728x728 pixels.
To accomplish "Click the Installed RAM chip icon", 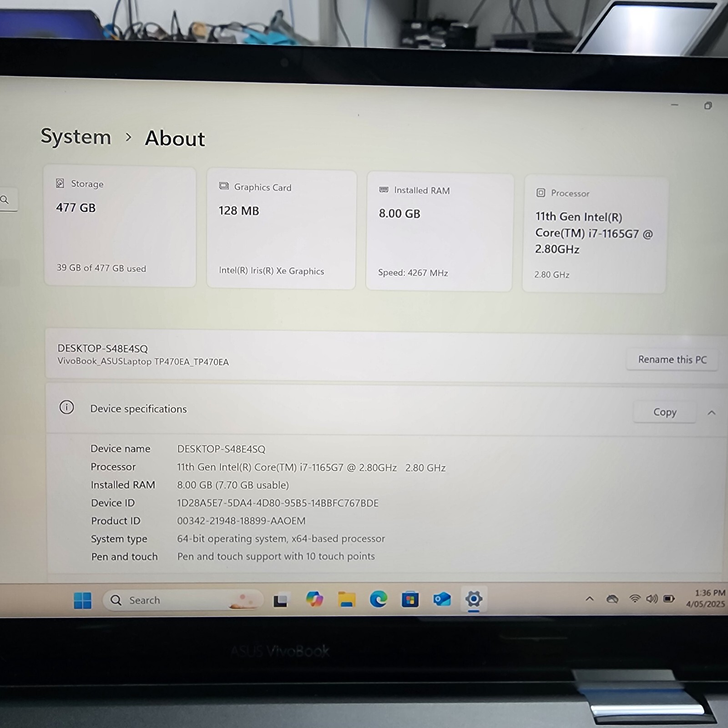I will 384,189.
